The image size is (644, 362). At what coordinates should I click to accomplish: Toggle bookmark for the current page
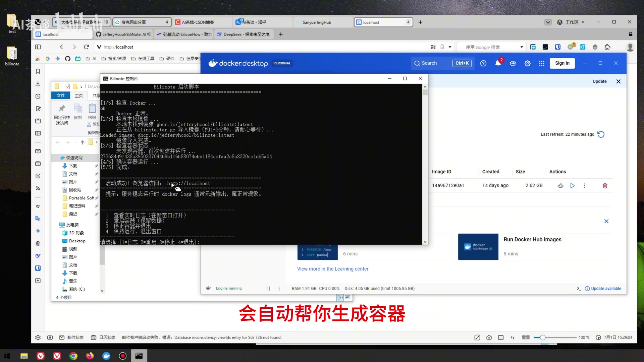pos(442,47)
